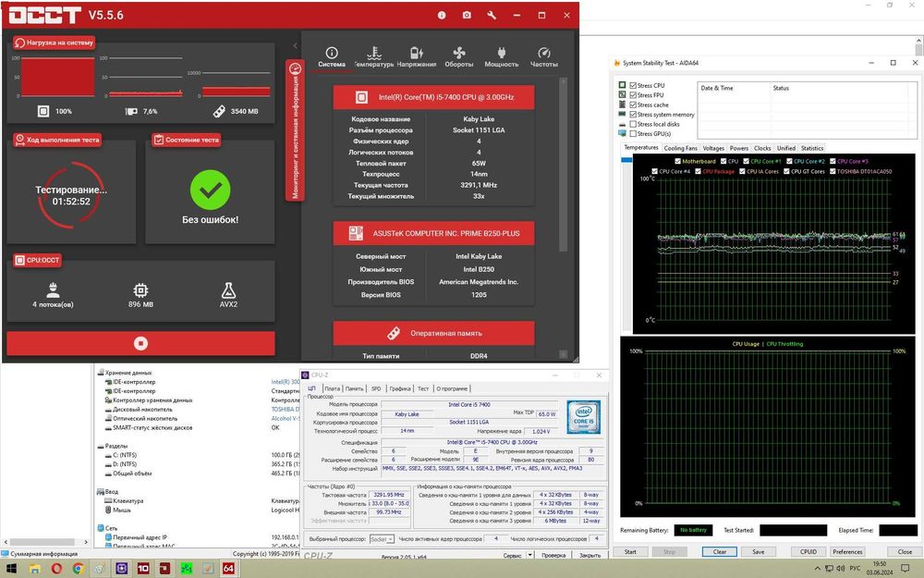
Task: Uncheck Stress CPU in AIDA64
Action: (633, 85)
